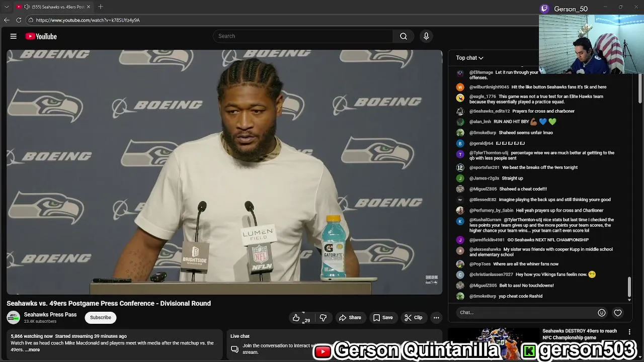644x362 pixels.
Task: Select message 'Straight up' from @James-r2g3x
Action: pyautogui.click(x=512, y=178)
